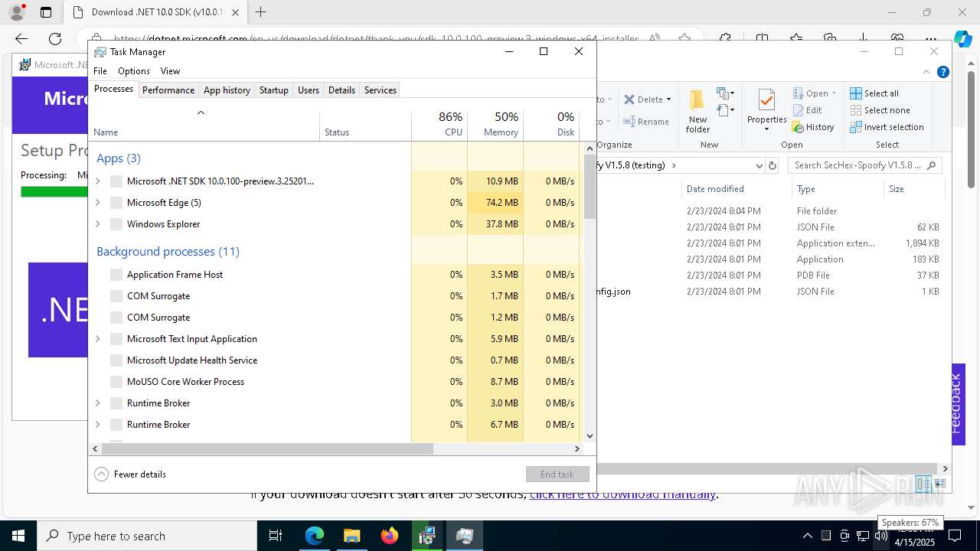Image resolution: width=980 pixels, height=551 pixels.
Task: Open File Explorer from the taskbar
Action: tap(352, 536)
